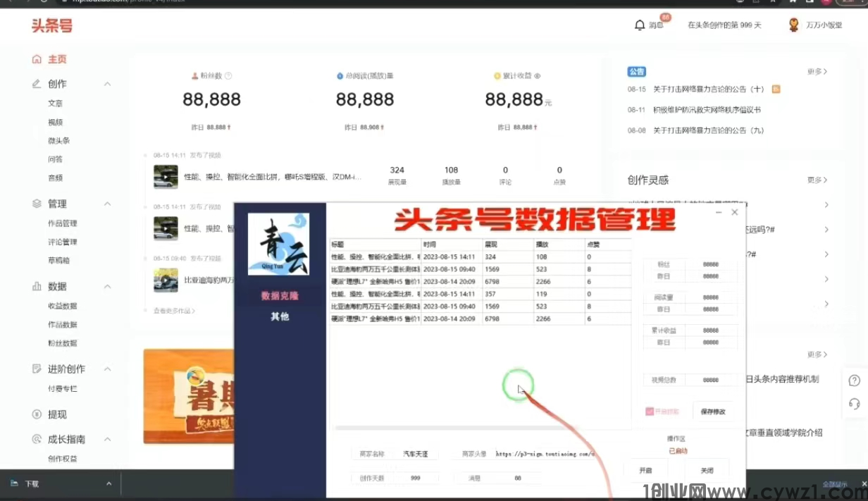
Task: Click the eye icon beside 累计收益
Action: tap(538, 75)
